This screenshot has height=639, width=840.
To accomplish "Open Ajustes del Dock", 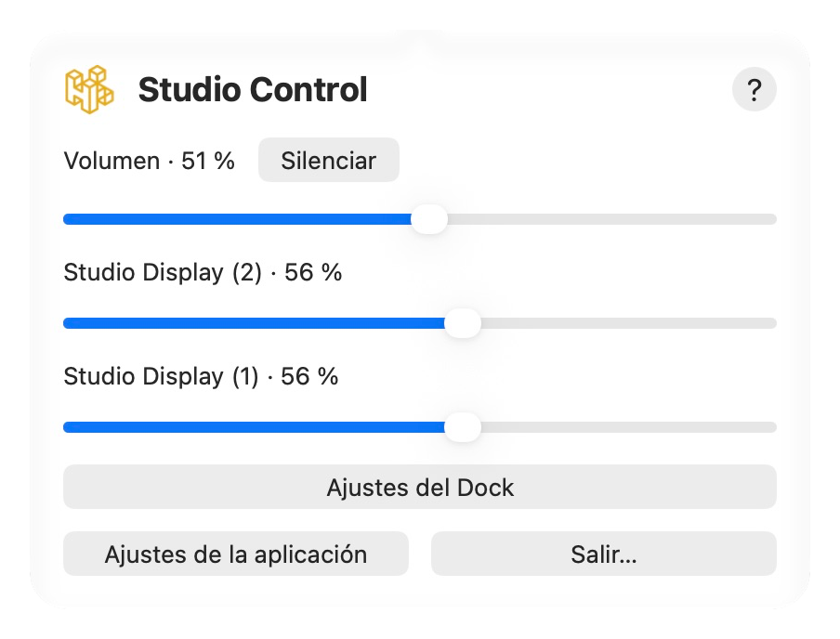I will [420, 487].
